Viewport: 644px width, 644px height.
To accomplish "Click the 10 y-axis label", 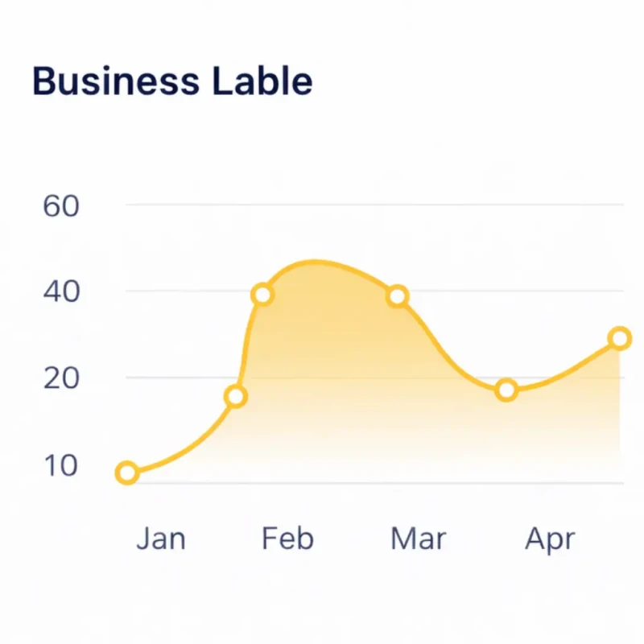I will tap(61, 465).
